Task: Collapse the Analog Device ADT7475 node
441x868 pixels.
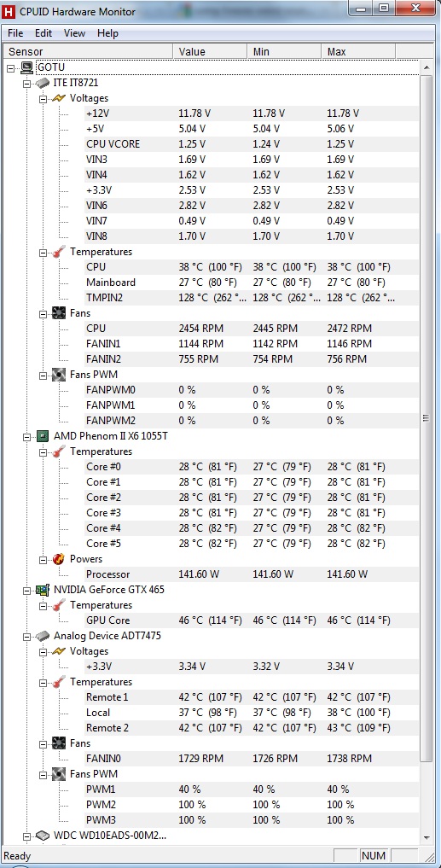Action: click(27, 636)
